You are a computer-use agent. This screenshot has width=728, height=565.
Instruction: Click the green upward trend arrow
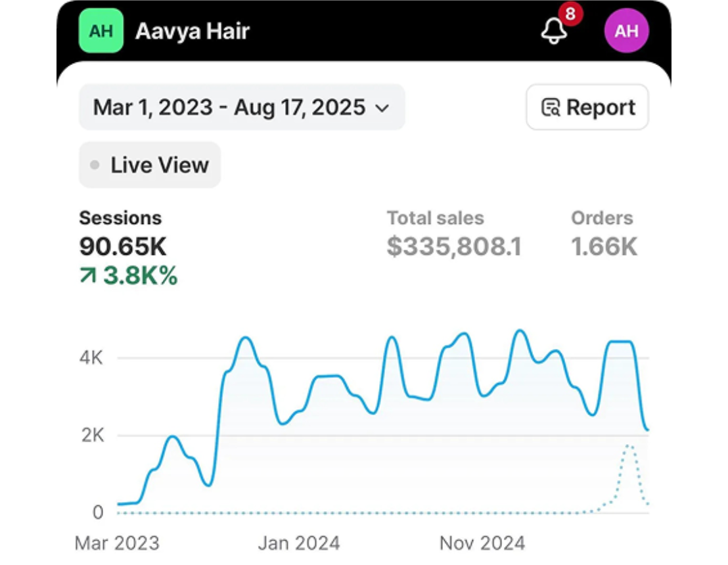tap(87, 276)
